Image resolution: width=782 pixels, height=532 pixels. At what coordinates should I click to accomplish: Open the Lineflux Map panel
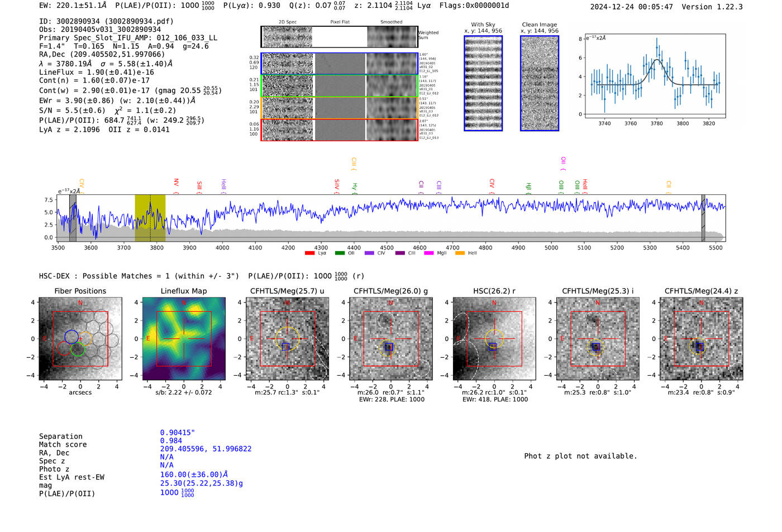[x=184, y=339]
